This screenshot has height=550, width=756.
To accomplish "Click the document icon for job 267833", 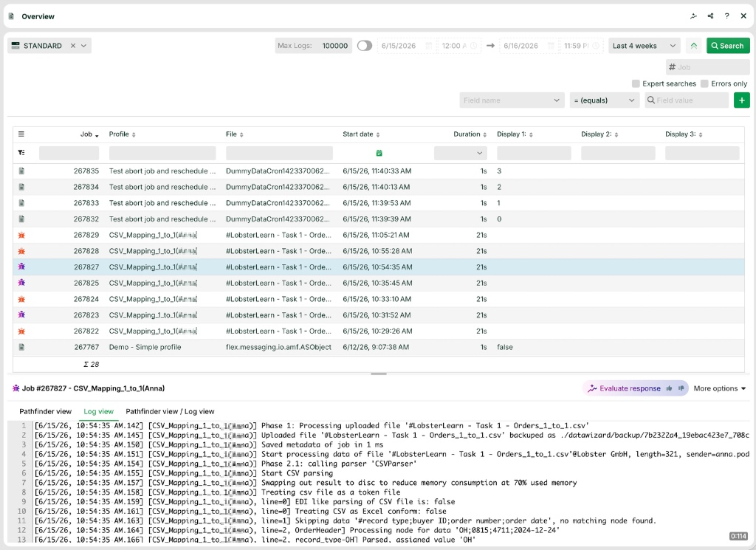I will point(21,203).
